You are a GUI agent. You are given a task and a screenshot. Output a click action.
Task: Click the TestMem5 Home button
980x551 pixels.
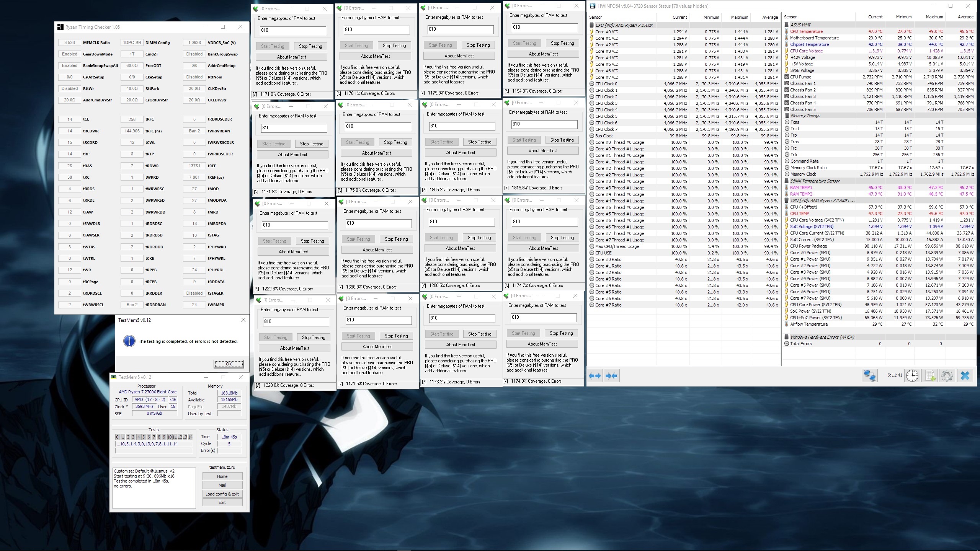point(222,476)
